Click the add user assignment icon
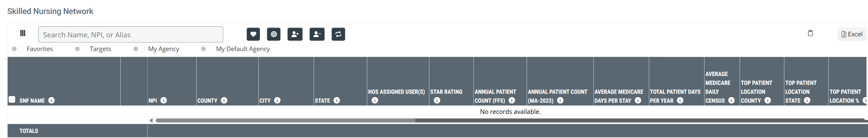The width and height of the screenshot is (868, 138). pyautogui.click(x=295, y=34)
